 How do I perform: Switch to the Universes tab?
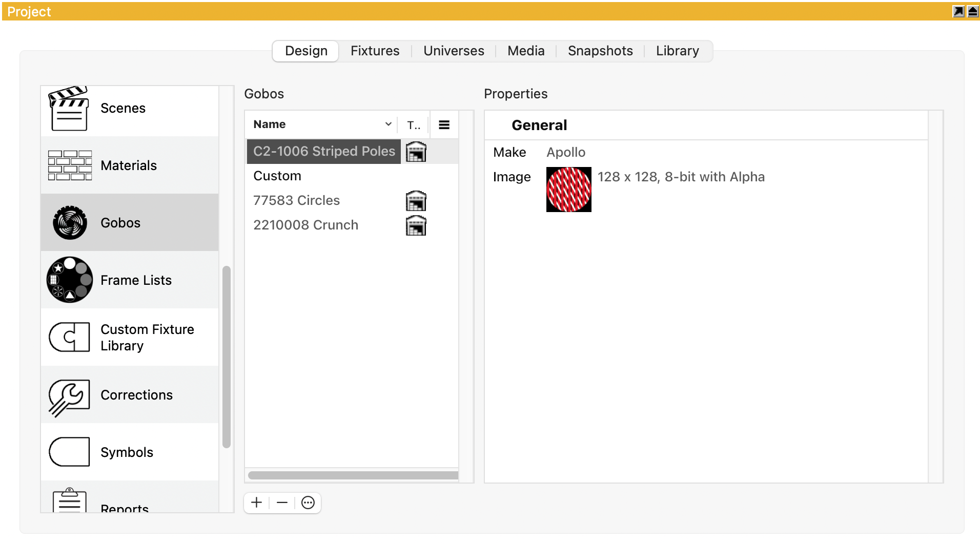click(x=454, y=51)
